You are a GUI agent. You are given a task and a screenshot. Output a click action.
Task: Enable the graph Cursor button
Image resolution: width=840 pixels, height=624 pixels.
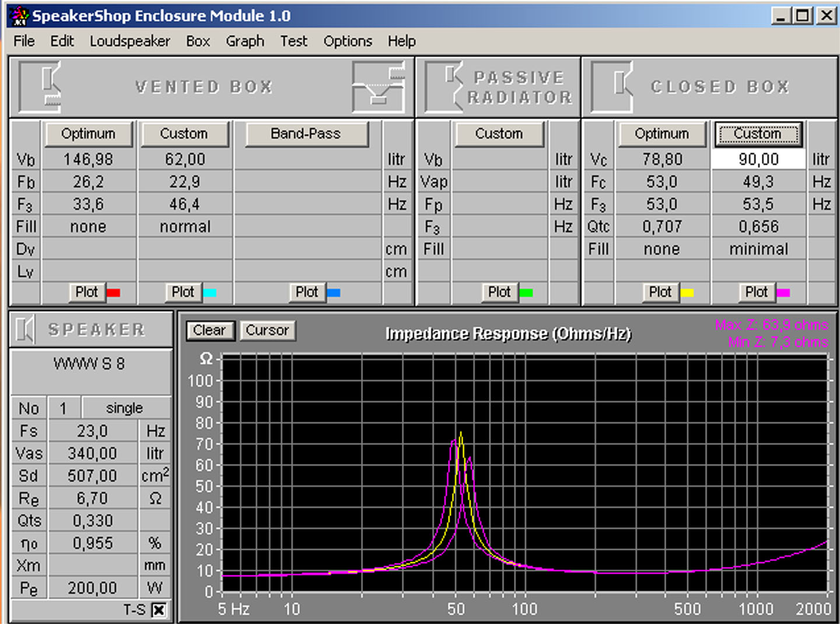click(267, 330)
